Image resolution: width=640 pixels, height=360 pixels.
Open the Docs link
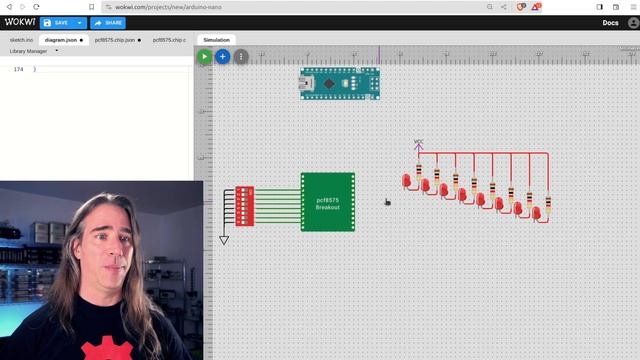click(610, 23)
